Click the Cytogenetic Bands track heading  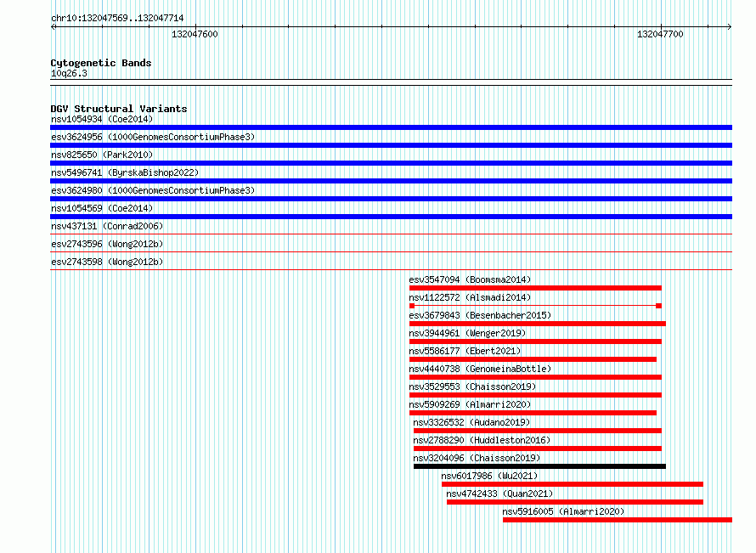101,63
